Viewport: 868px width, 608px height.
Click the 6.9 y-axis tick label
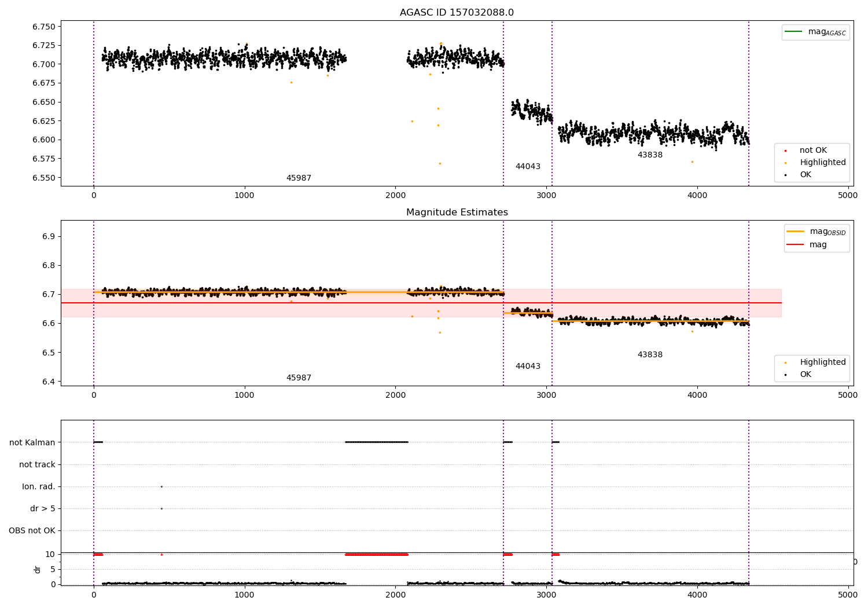pos(49,237)
